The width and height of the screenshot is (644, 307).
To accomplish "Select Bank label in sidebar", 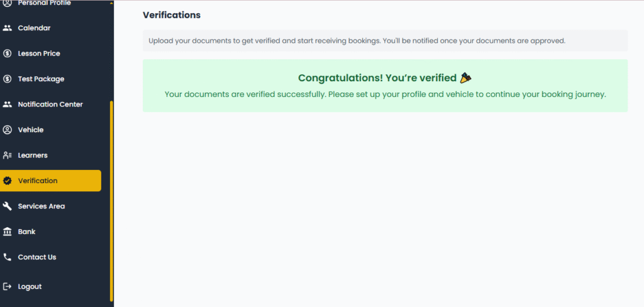I will point(26,232).
